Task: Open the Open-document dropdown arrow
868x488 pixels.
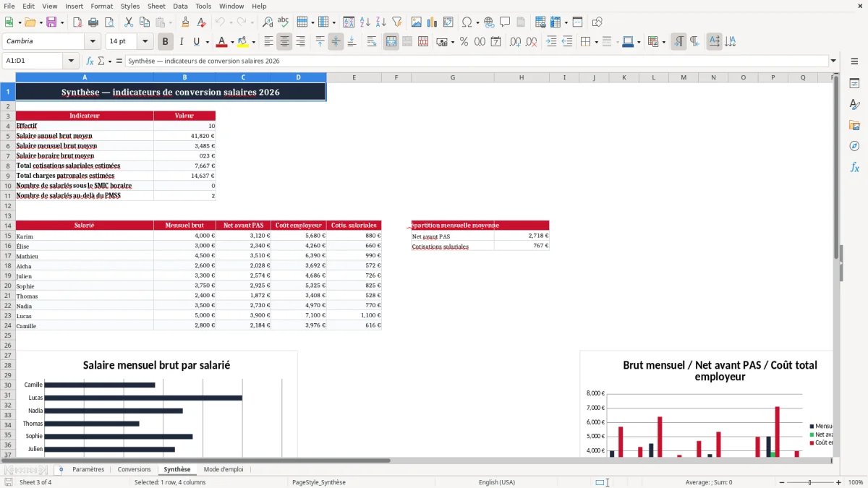Action: click(x=40, y=22)
